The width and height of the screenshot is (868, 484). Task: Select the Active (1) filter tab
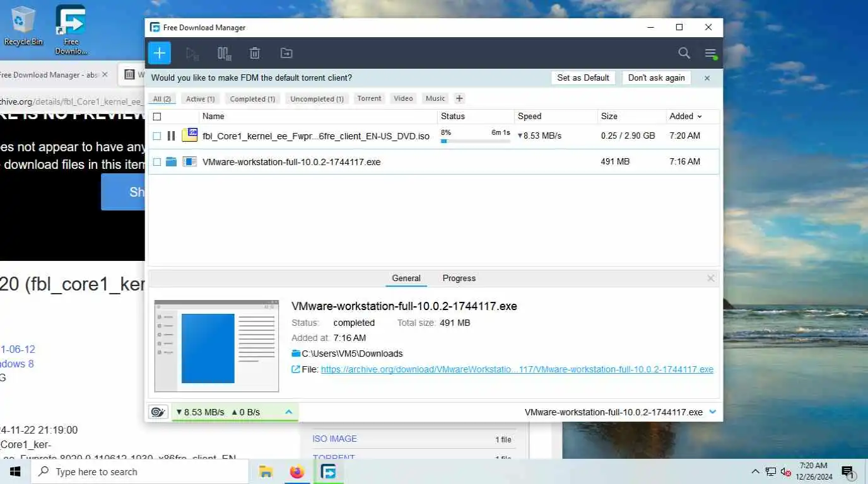click(201, 99)
